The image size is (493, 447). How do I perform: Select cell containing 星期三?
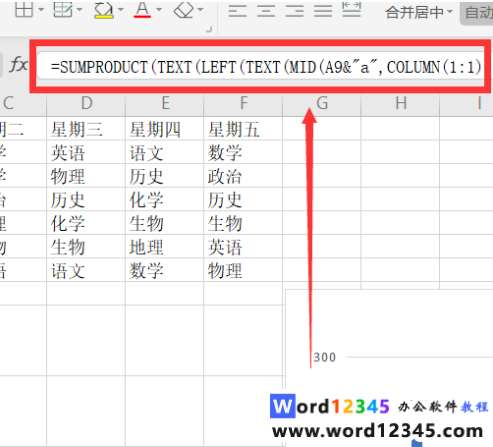point(86,129)
